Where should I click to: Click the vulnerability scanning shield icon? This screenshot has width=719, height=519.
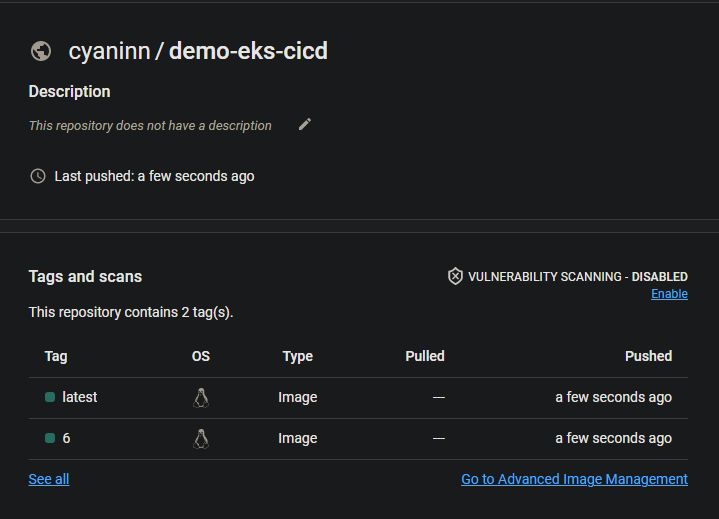(455, 276)
